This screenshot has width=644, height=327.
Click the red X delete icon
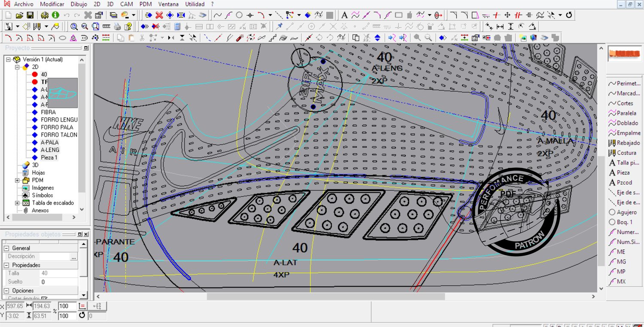point(159,15)
